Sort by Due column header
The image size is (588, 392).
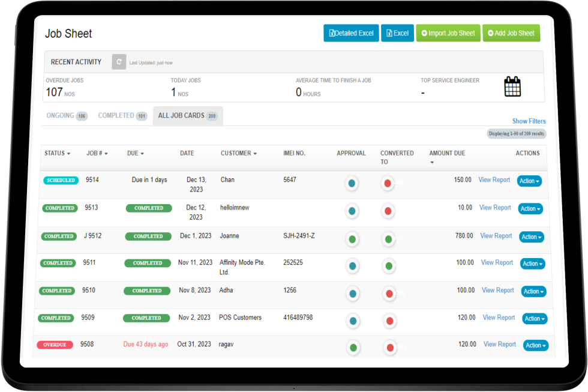[x=136, y=153]
